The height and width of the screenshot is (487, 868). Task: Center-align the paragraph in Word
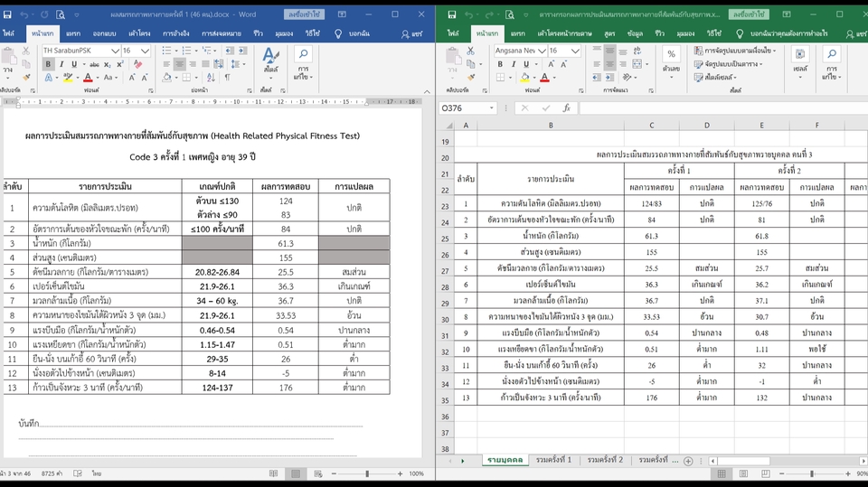[x=179, y=64]
